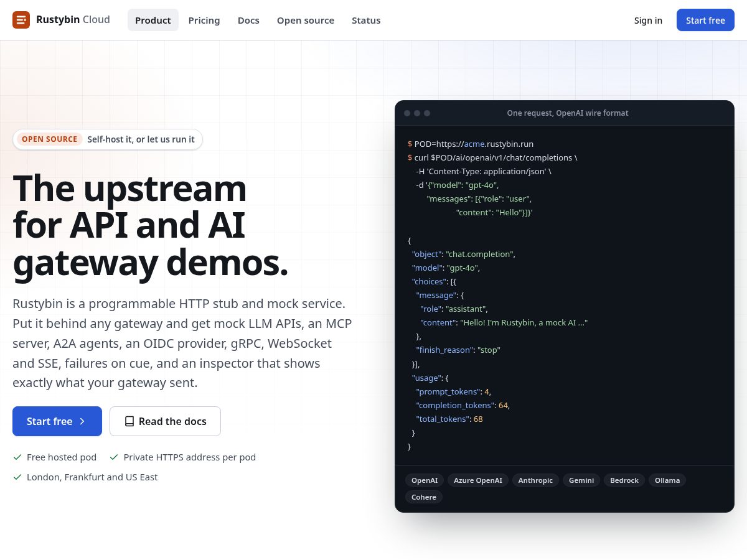Open the Pricing nav item
The image size is (747, 560).
click(204, 20)
